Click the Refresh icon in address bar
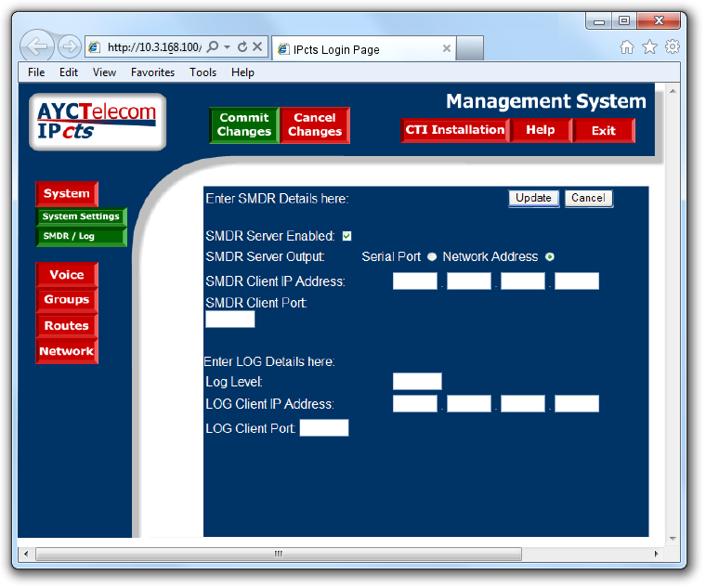This screenshot has height=588, width=706. [x=242, y=46]
